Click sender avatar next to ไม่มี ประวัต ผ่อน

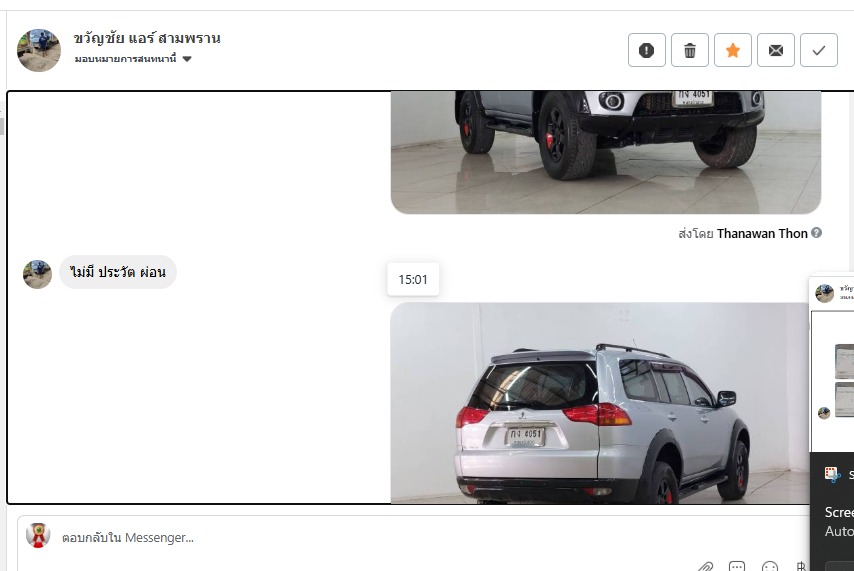38,274
